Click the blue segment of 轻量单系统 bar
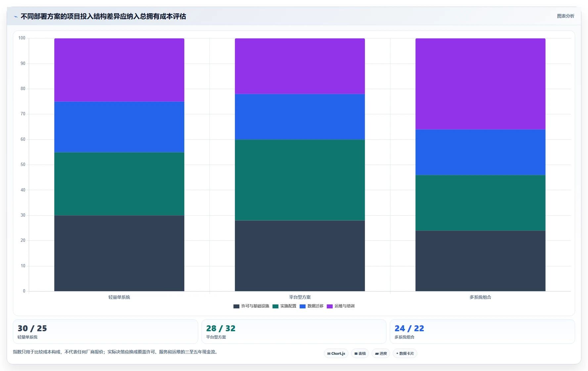The height and width of the screenshot is (371, 588). [x=119, y=127]
